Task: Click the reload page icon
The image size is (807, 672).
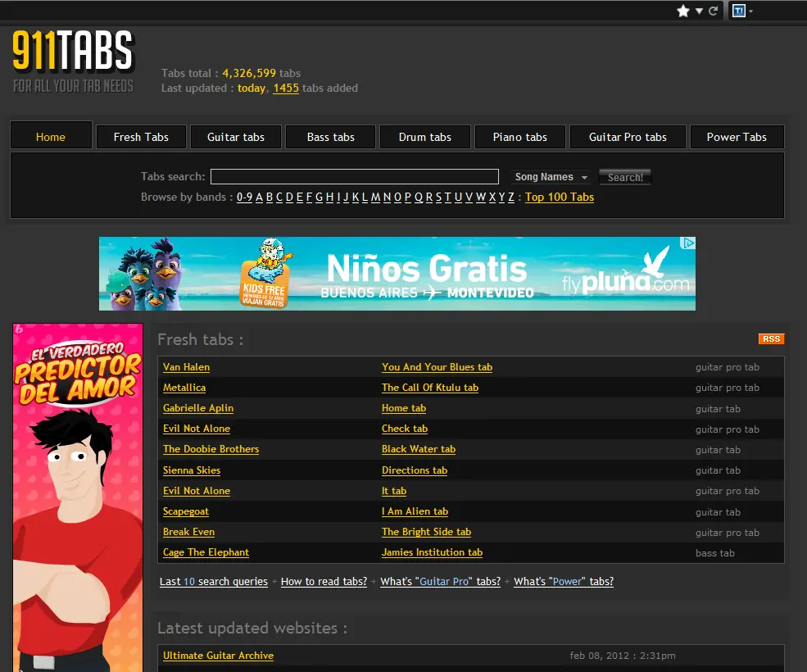Action: pyautogui.click(x=714, y=11)
